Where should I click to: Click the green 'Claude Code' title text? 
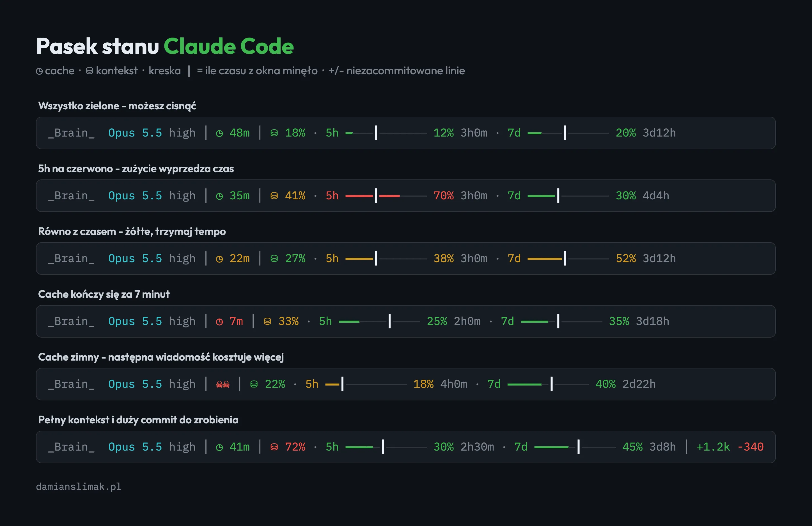(229, 46)
